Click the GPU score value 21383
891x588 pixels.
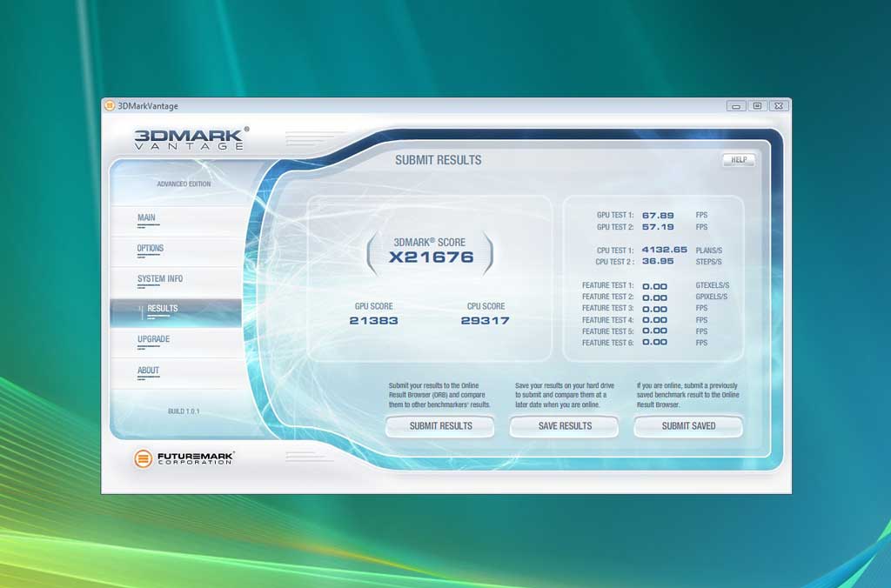pos(374,320)
